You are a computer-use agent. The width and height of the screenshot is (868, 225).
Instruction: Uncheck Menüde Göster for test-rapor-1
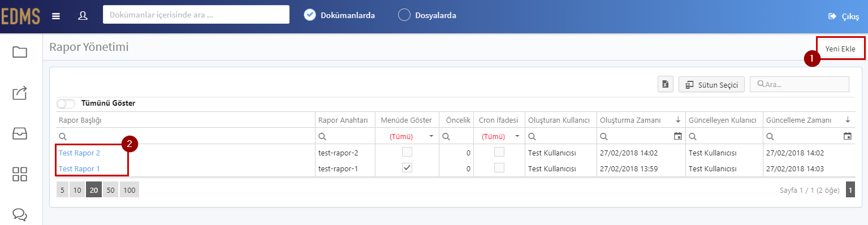(407, 168)
